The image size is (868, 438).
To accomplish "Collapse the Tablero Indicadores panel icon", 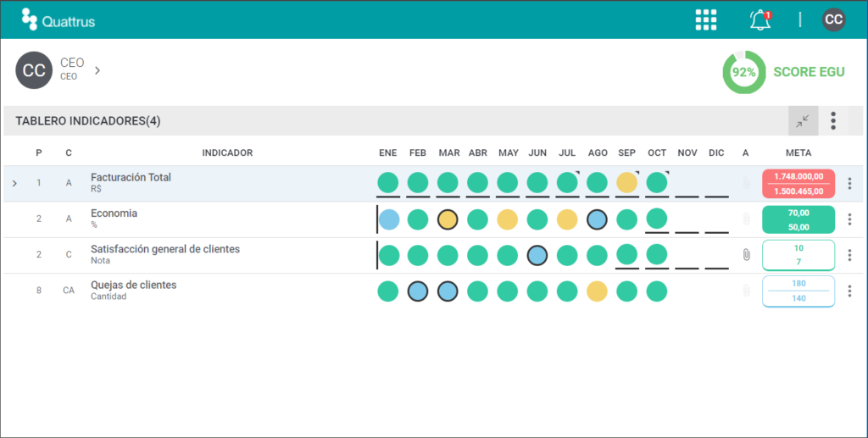I will pyautogui.click(x=803, y=120).
